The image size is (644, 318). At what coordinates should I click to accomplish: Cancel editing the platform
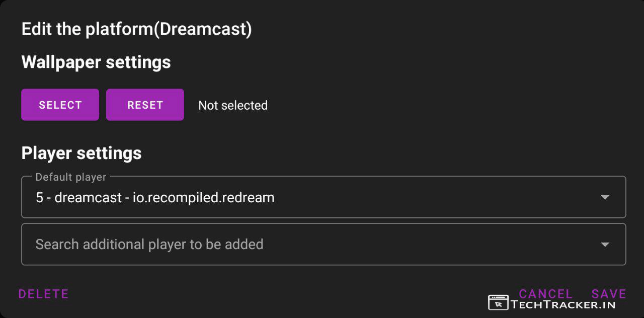pos(545,293)
